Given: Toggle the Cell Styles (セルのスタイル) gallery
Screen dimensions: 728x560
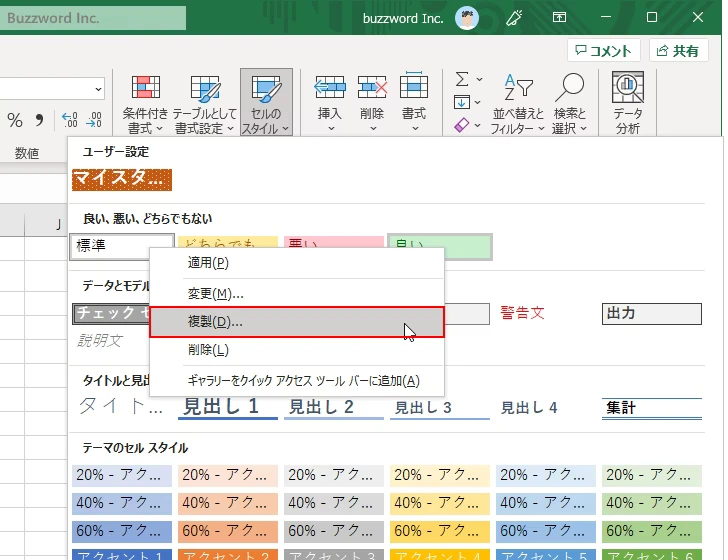Looking at the screenshot, I should point(266,103).
